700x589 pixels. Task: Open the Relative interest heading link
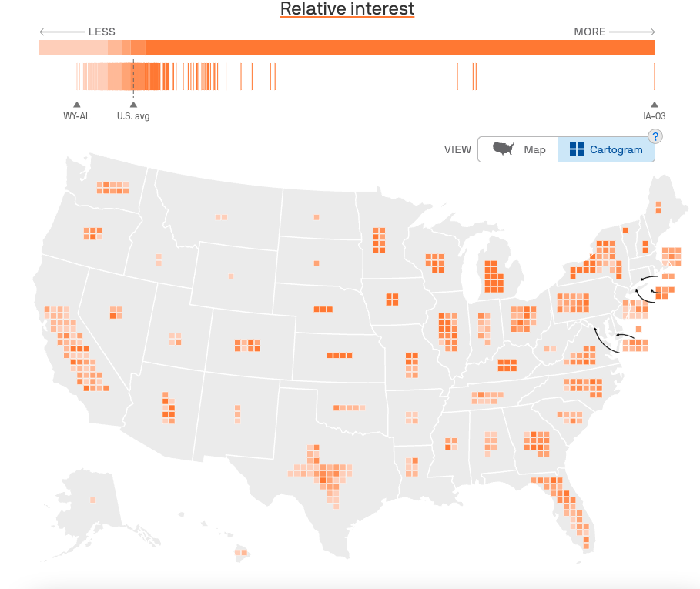[347, 9]
